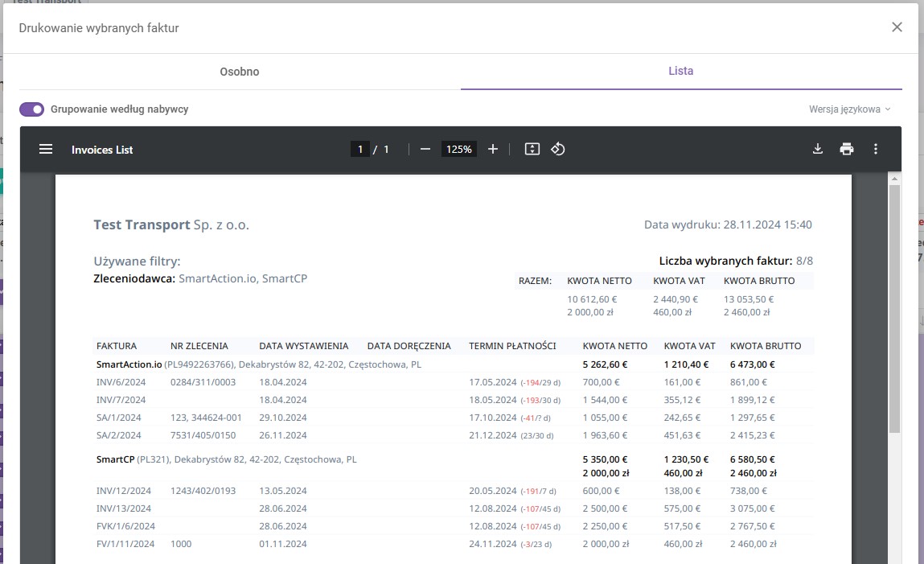This screenshot has height=564, width=924.
Task: Click order number 7531/405/0150
Action: coord(203,435)
